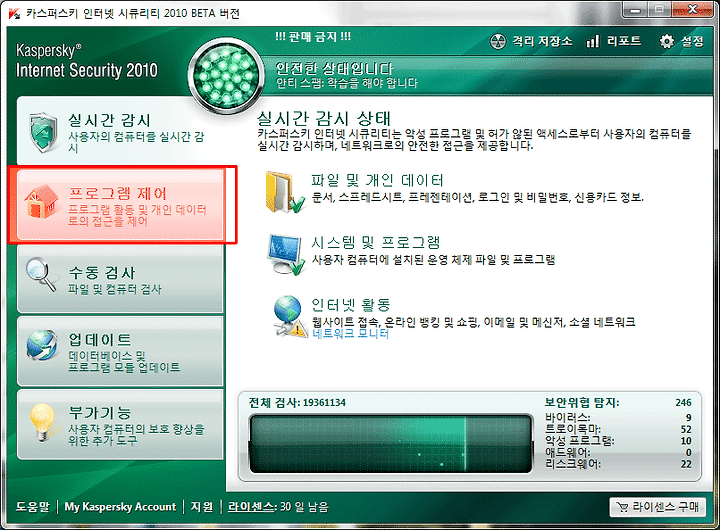Close the Kaspersky window
This screenshot has height=530, width=720.
pos(693,10)
